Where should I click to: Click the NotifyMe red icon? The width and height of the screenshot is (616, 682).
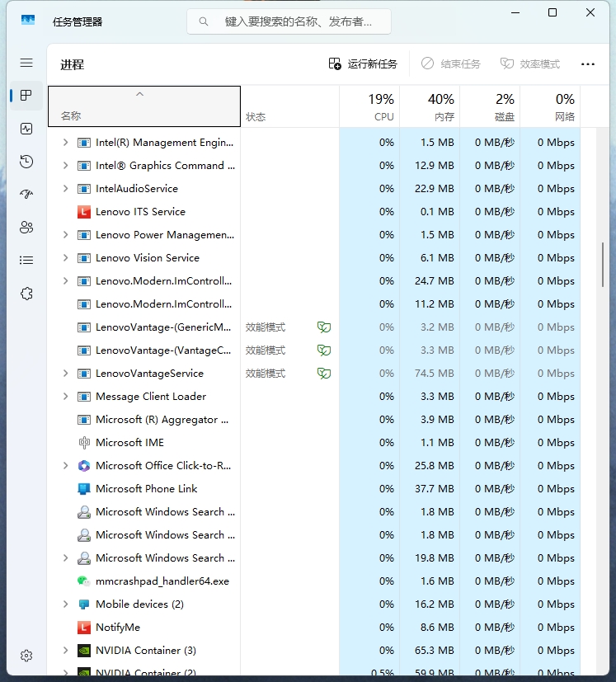pos(83,628)
